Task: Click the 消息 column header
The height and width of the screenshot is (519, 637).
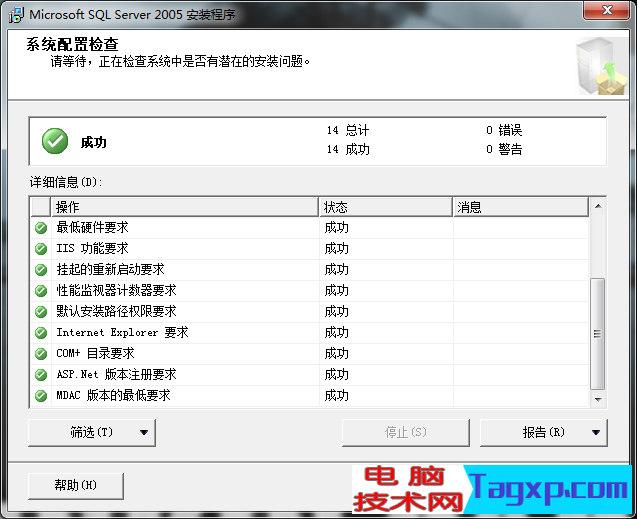Action: [x=521, y=207]
